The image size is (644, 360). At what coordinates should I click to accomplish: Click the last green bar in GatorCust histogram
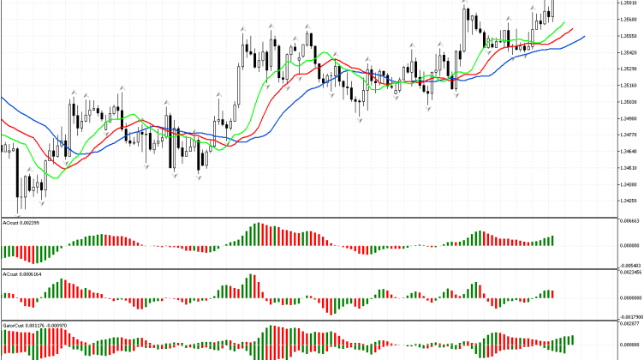(x=572, y=340)
